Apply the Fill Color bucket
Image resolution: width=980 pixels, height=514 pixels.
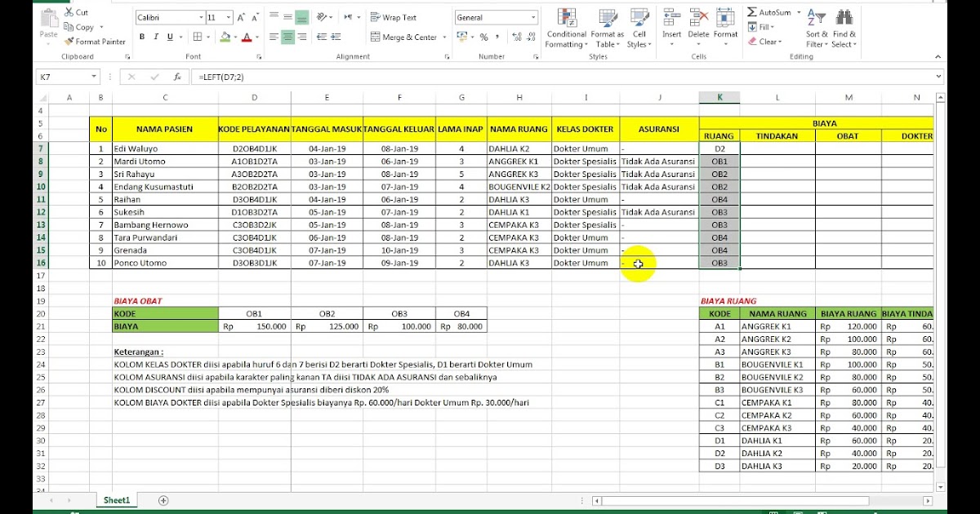pos(226,37)
